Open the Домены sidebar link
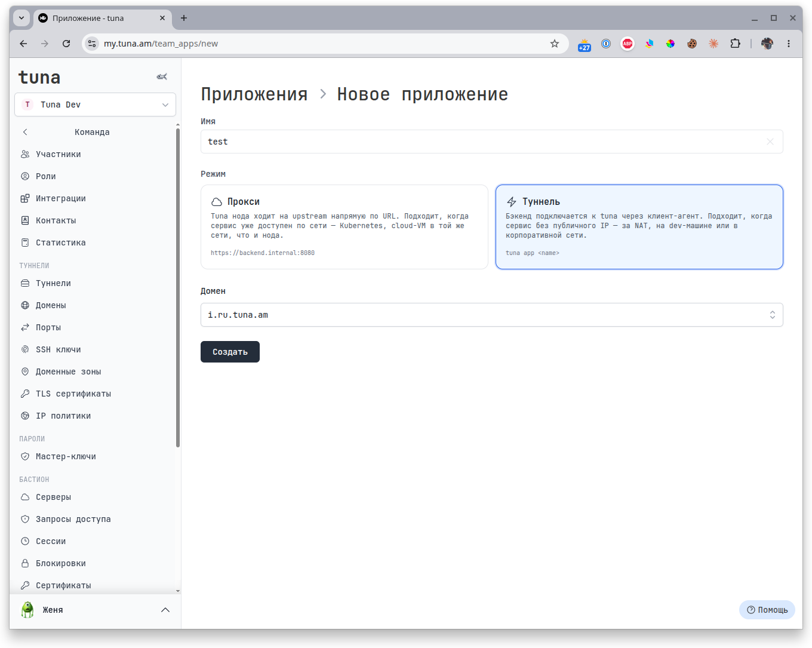 (51, 305)
